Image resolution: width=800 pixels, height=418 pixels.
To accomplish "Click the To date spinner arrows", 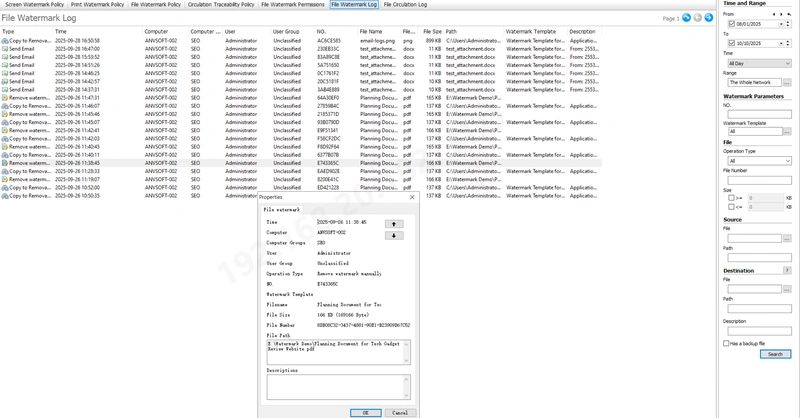I will click(x=789, y=43).
